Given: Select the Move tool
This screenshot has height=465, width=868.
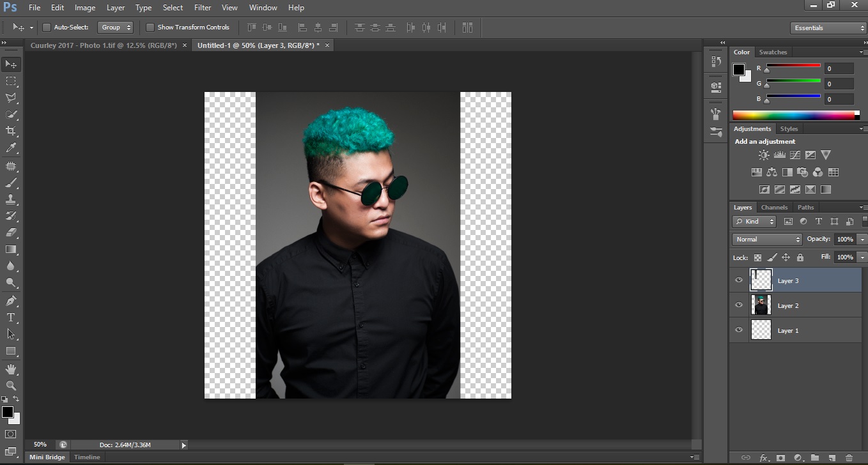Looking at the screenshot, I should coord(11,65).
